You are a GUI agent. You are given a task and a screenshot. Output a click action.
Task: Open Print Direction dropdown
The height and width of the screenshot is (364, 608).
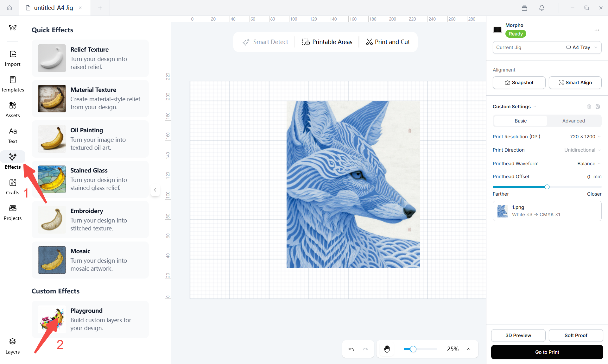tap(583, 150)
